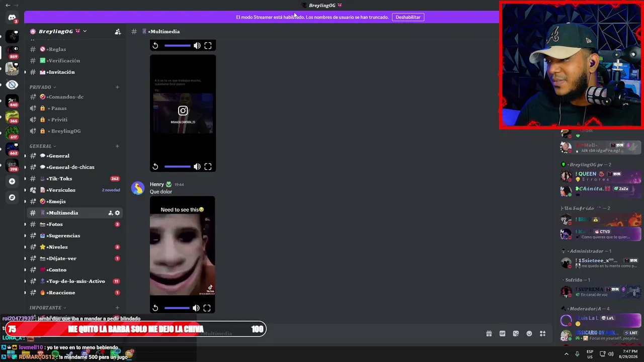
Task: Open the apps launcher in message bar
Action: point(543,333)
